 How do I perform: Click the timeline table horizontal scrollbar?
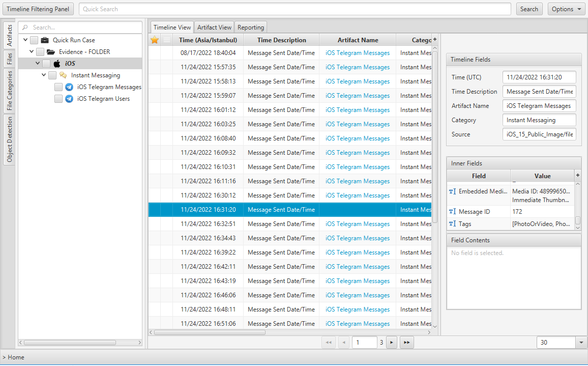[x=210, y=332]
